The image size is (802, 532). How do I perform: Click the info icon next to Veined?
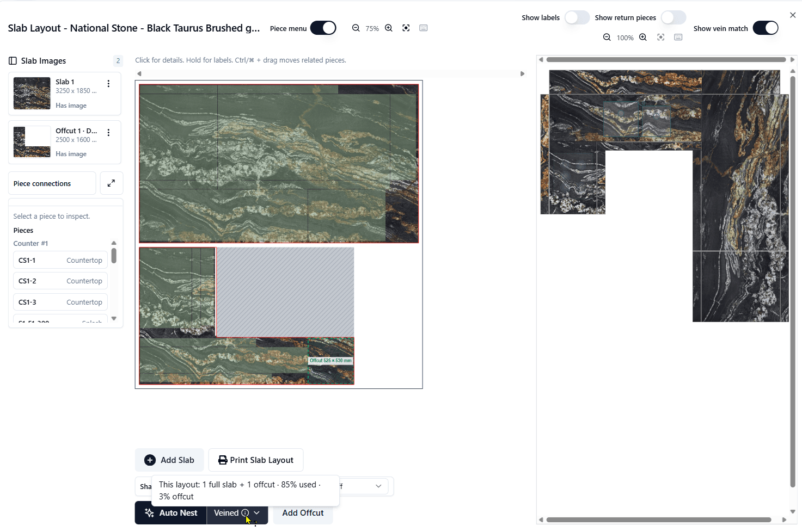(245, 513)
